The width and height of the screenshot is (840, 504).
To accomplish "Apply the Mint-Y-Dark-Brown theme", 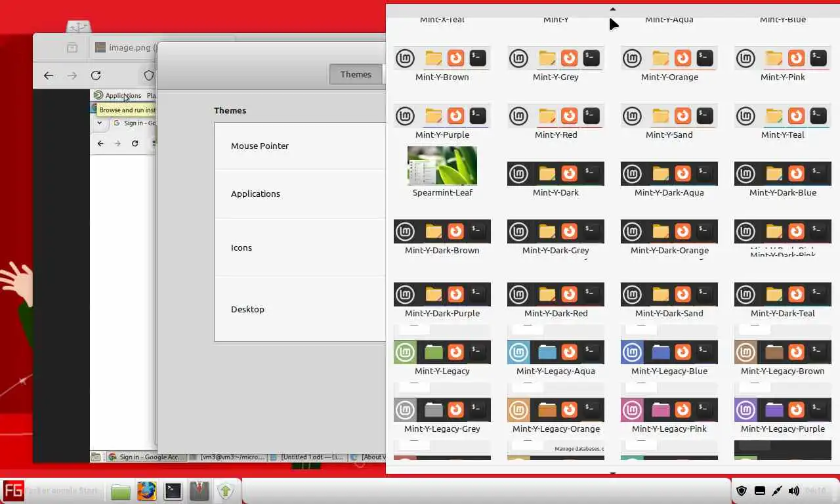I will [442, 232].
